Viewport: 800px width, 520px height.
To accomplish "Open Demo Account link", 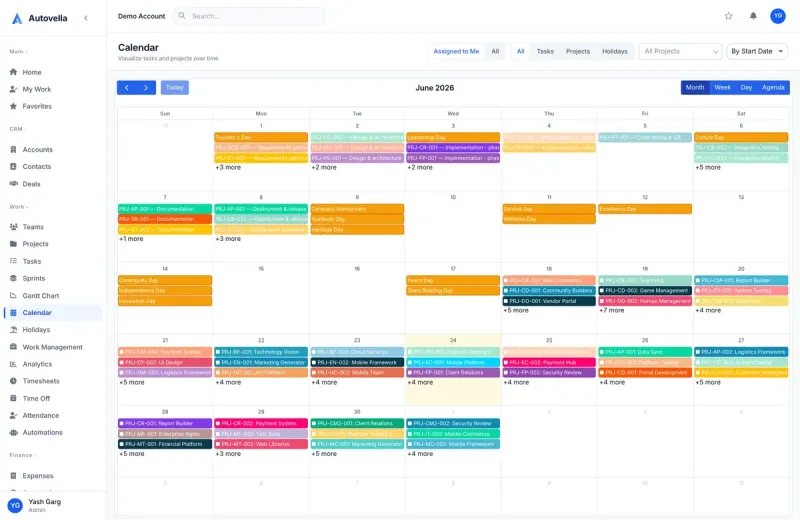I will (141, 16).
